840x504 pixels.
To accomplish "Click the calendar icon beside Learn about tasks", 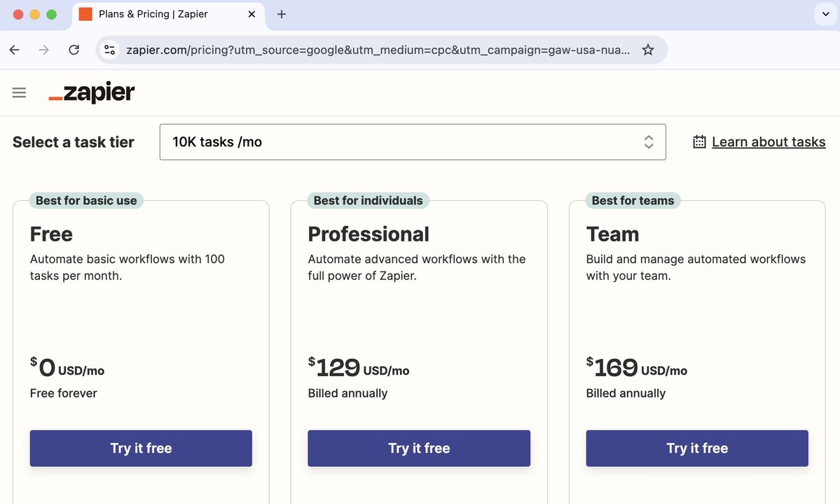I will tap(698, 141).
